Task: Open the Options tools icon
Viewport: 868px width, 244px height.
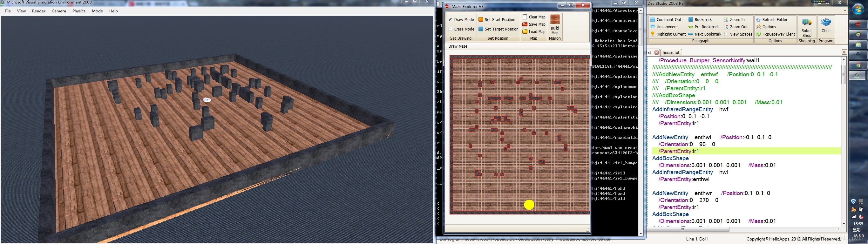Action: click(758, 27)
